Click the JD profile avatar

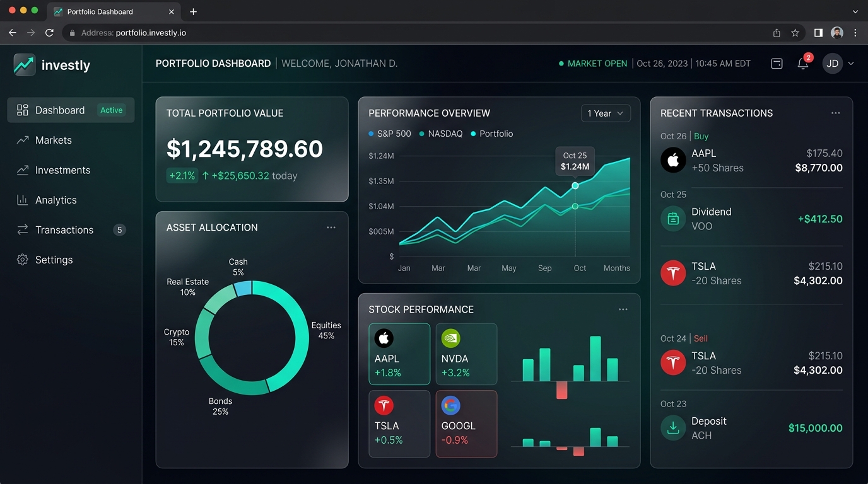coord(833,64)
